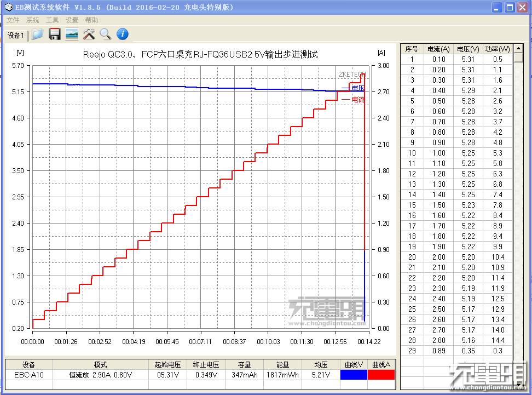This screenshot has width=532, height=395.
Task: Click the 电压(V) column header
Action: tap(468, 49)
